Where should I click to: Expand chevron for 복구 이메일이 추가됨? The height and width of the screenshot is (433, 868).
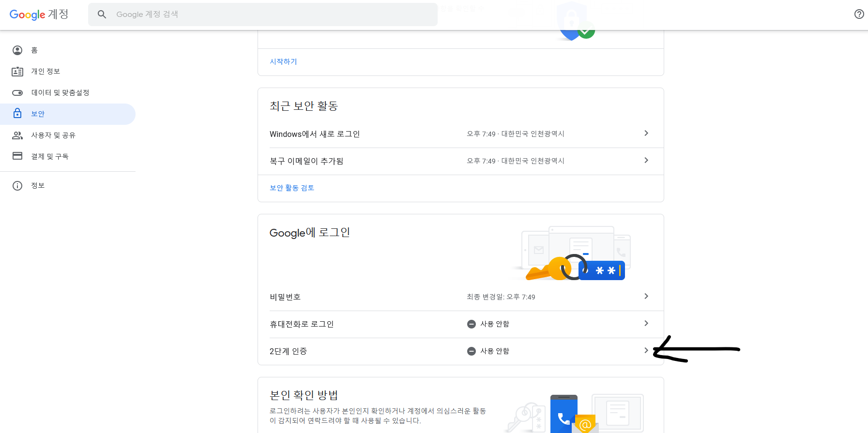coord(646,160)
